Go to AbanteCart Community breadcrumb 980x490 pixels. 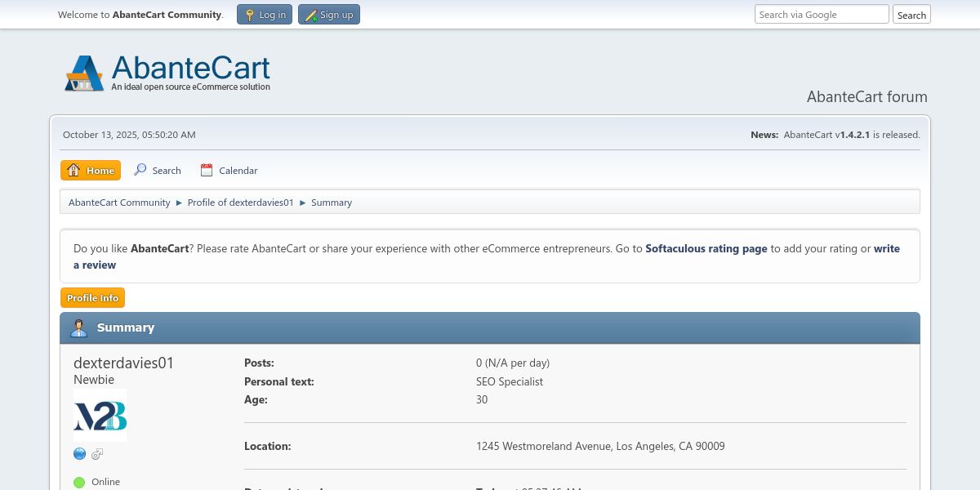[119, 203]
